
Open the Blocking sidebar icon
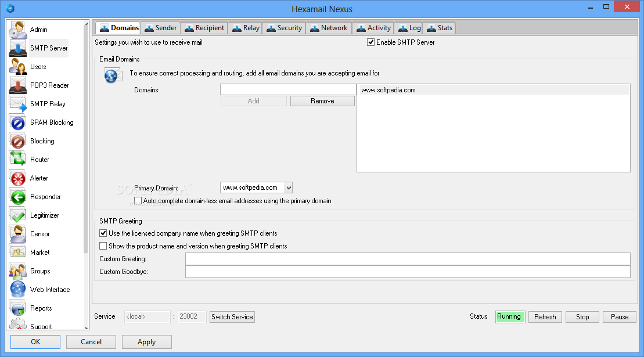17,141
